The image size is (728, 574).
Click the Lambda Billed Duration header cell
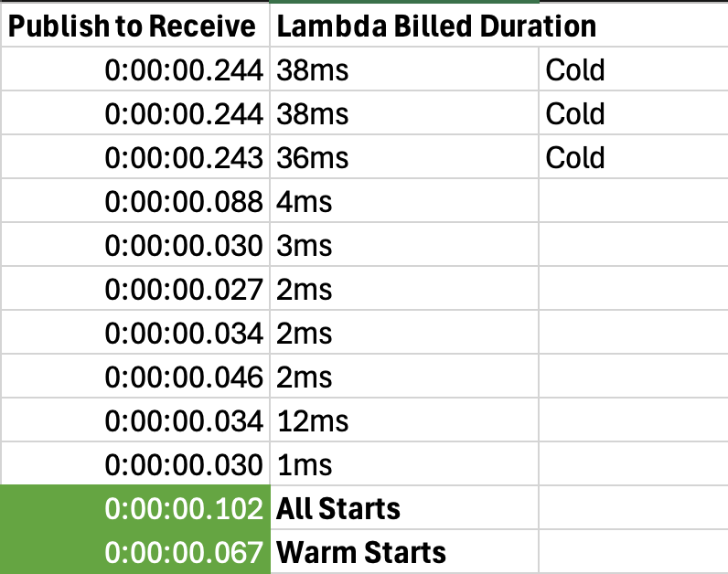(x=435, y=27)
